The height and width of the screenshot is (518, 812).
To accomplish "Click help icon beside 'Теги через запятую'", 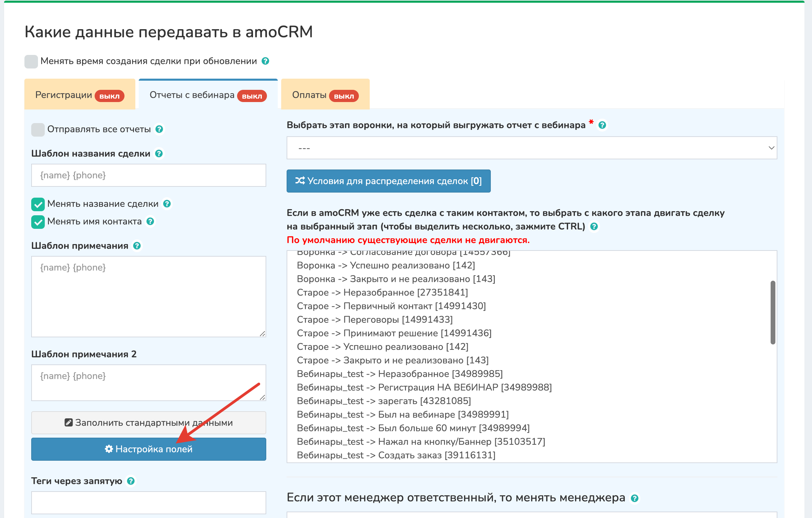I will pyautogui.click(x=131, y=481).
